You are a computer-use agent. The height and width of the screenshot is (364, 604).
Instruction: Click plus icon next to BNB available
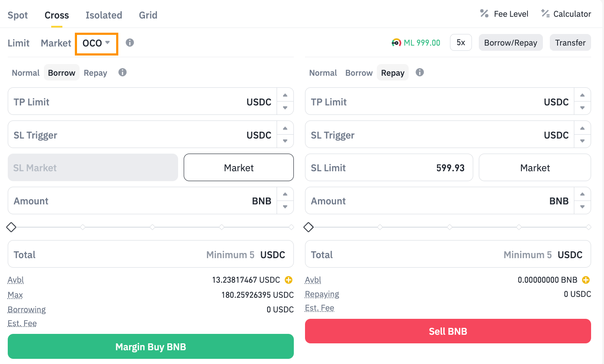tap(586, 280)
